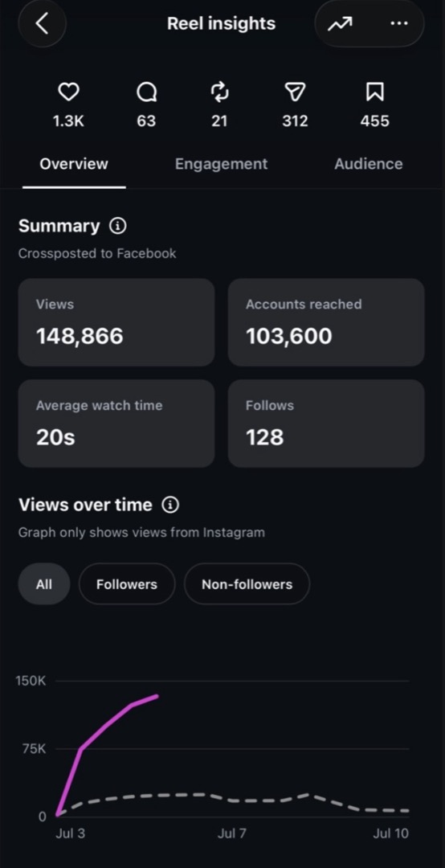
Task: Open the three-dot more options menu
Action: click(x=398, y=24)
